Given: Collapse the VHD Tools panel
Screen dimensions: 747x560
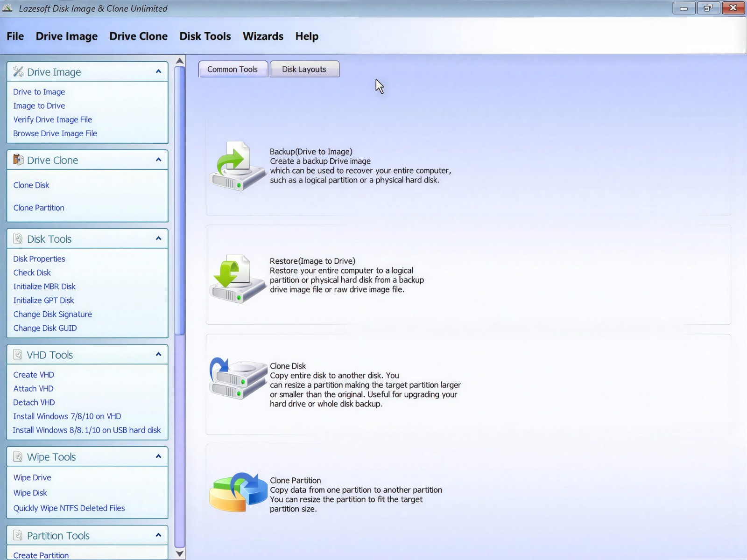Looking at the screenshot, I should click(158, 355).
